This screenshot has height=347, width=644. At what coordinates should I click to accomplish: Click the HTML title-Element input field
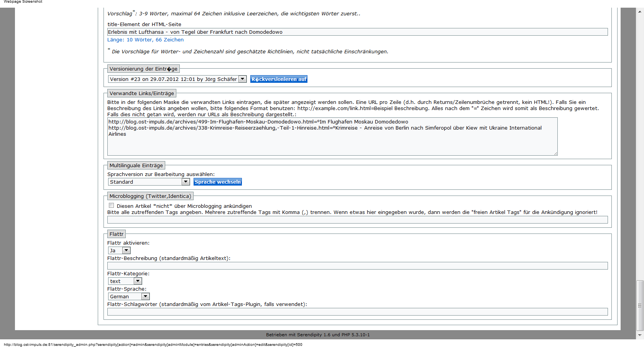[357, 32]
